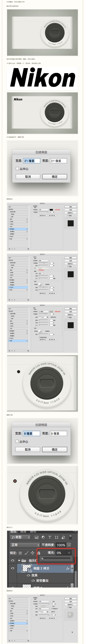Click the 不透明度 100% value field

[x=61, y=545]
